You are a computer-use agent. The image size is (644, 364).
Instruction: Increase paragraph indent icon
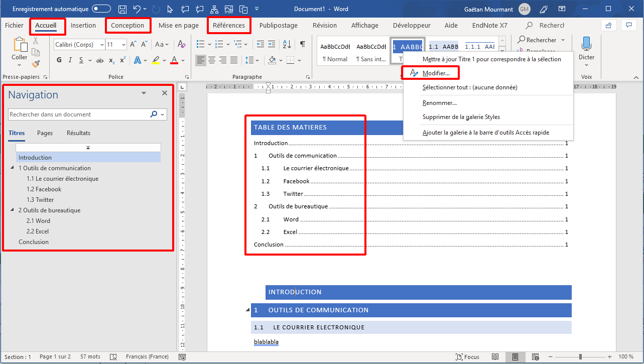[x=273, y=45]
